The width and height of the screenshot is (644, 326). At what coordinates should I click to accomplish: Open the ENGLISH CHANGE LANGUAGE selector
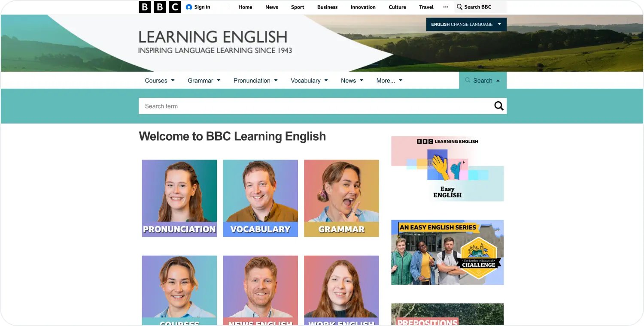click(466, 24)
